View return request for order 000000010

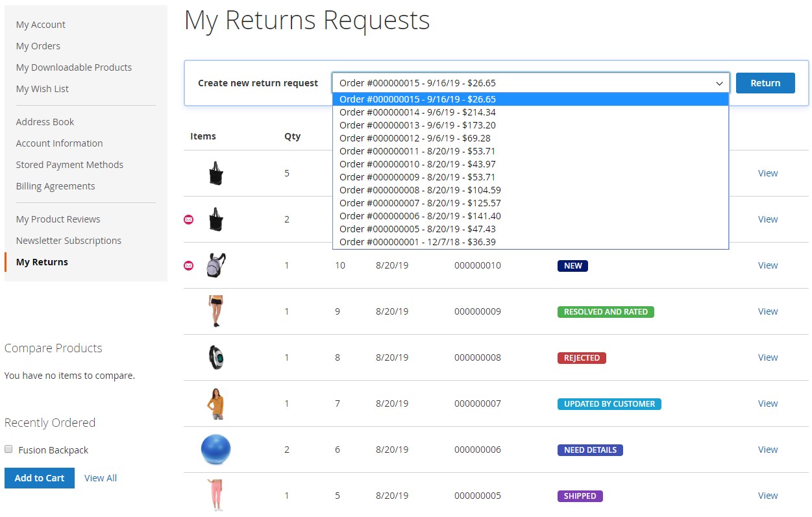point(768,265)
